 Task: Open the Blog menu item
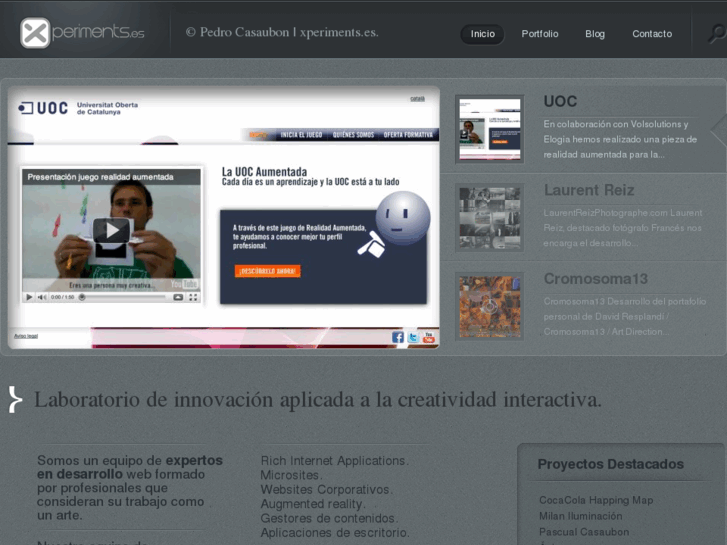(x=595, y=34)
